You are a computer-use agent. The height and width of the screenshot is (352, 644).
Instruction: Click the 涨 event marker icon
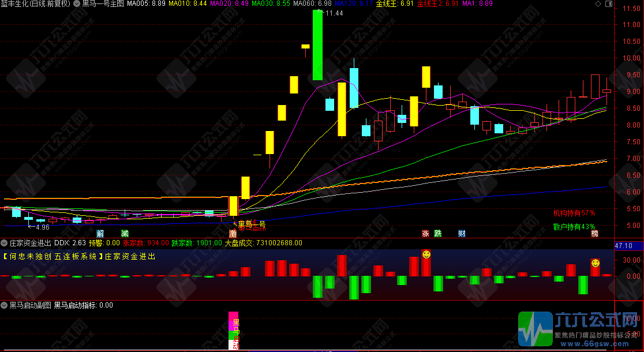[x=426, y=234]
